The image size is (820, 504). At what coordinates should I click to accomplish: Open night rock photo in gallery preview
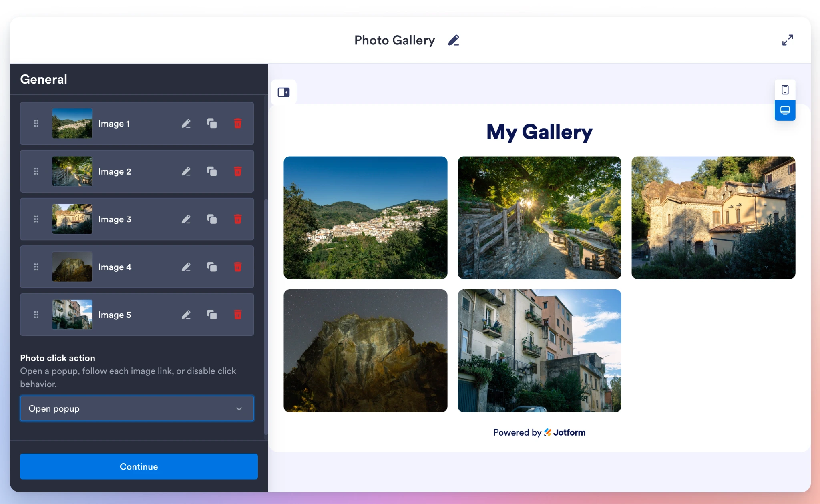(x=366, y=351)
